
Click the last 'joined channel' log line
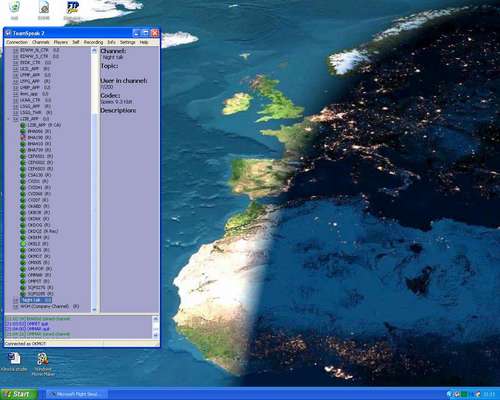(38, 334)
